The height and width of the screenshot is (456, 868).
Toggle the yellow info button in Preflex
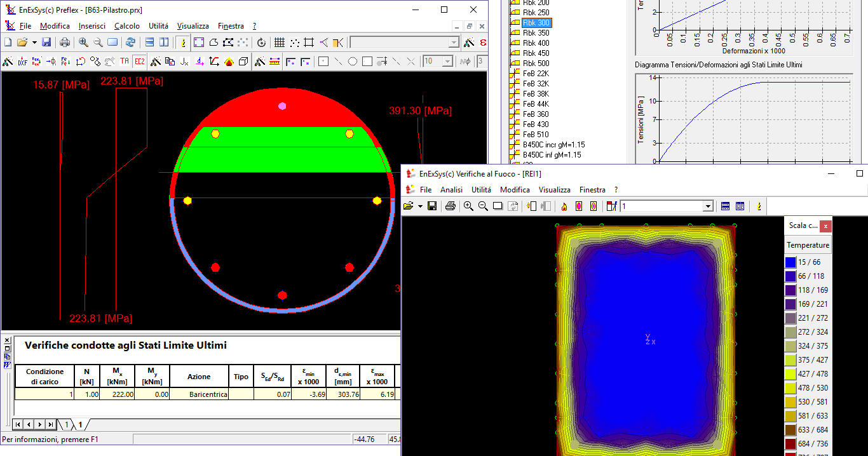[182, 43]
